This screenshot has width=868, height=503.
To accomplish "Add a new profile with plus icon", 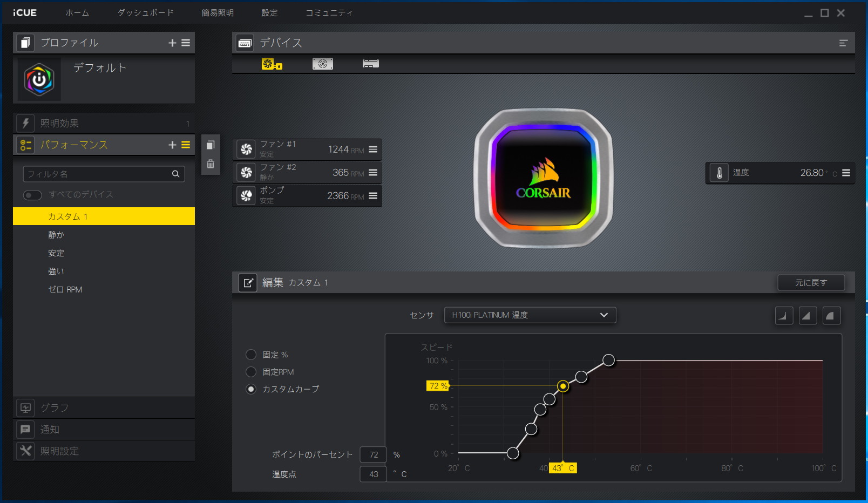I will pos(172,43).
